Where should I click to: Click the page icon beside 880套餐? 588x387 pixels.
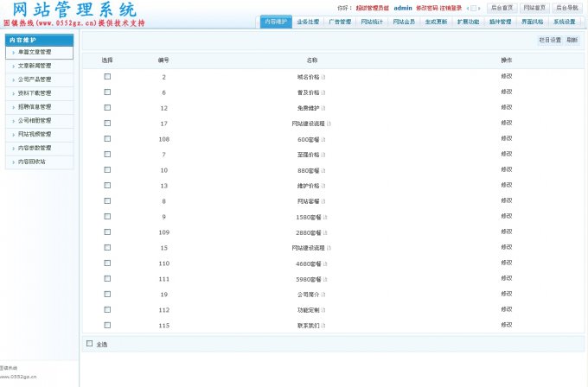pos(323,170)
